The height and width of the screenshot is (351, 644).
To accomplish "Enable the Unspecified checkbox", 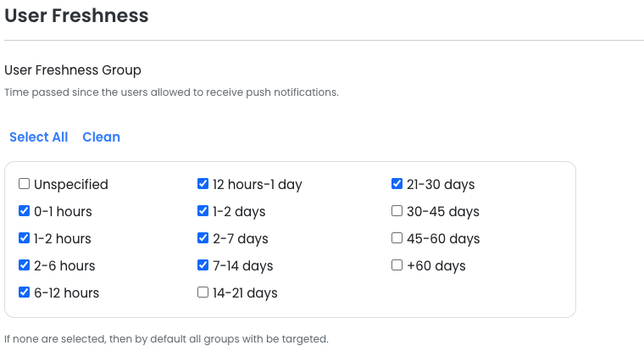I will tap(25, 184).
